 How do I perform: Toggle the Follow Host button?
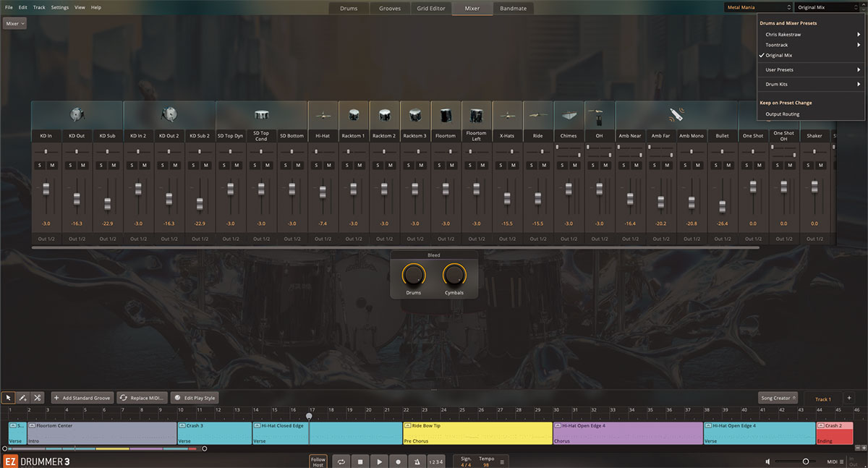click(x=318, y=461)
